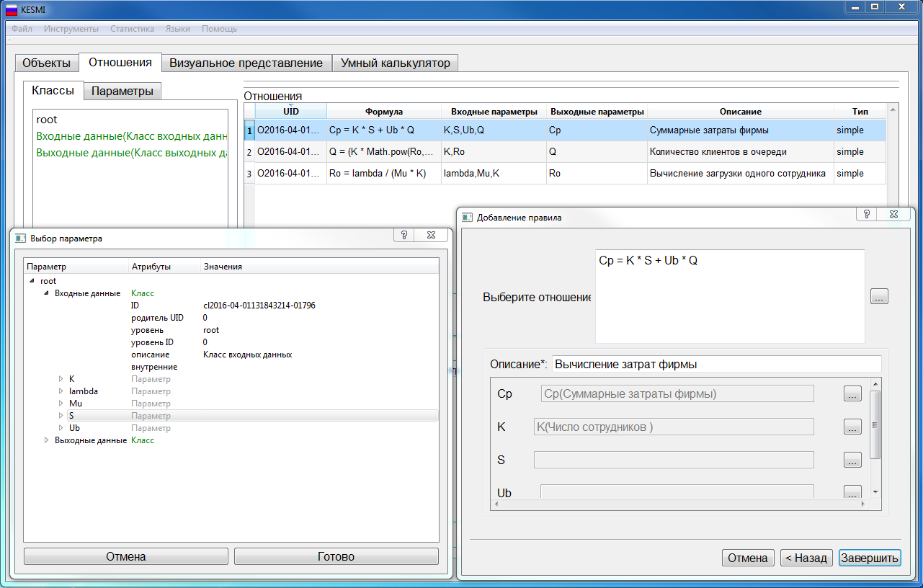Click the Готово button
923x588 pixels.
[x=336, y=556]
